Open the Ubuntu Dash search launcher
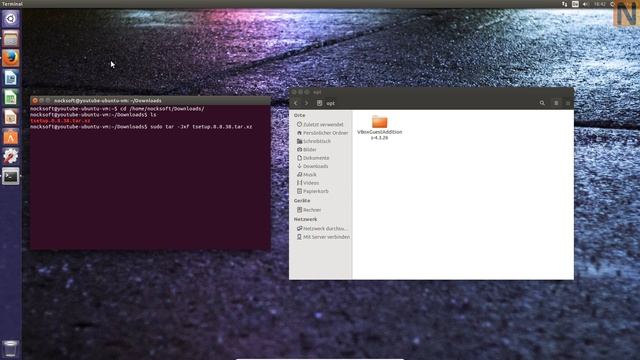The width and height of the screenshot is (640, 360). coord(11,19)
